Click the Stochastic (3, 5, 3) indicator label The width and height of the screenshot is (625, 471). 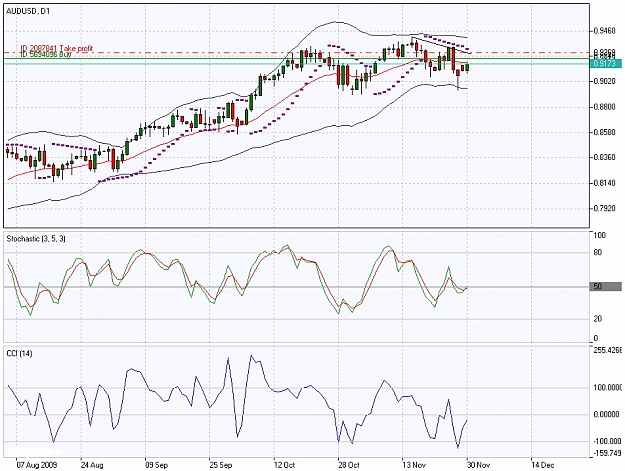coord(36,239)
